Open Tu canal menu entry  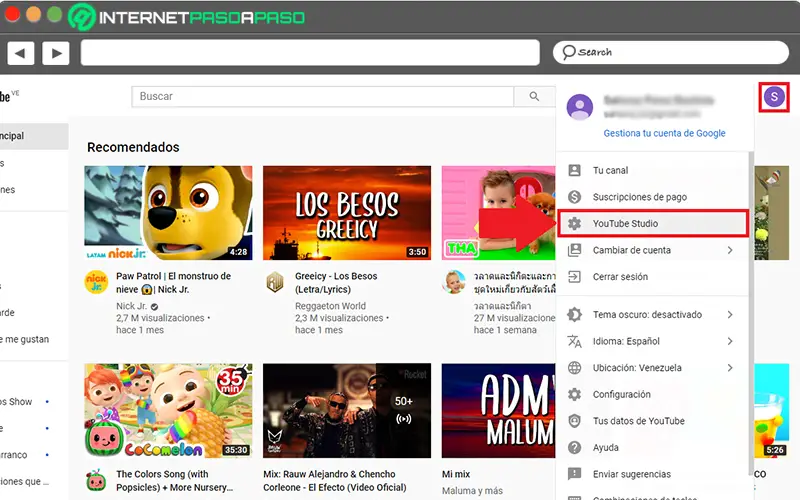652,170
